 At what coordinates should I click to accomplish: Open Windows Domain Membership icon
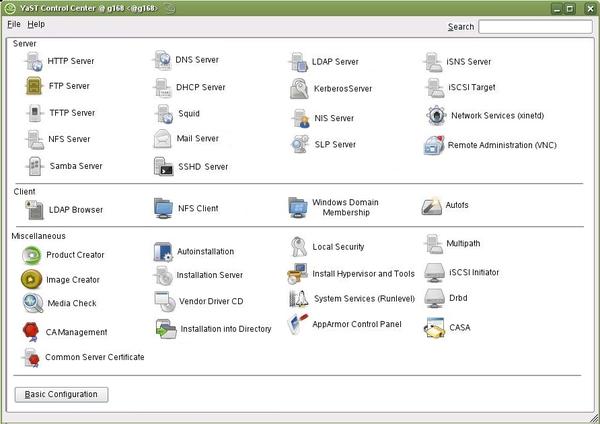pyautogui.click(x=298, y=207)
